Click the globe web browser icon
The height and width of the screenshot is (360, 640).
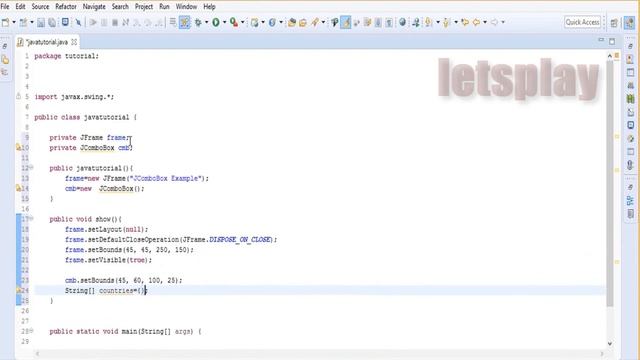coord(402,22)
